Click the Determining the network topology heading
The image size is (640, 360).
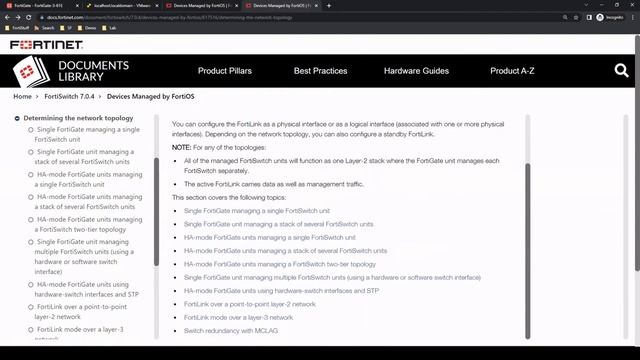pyautogui.click(x=78, y=118)
